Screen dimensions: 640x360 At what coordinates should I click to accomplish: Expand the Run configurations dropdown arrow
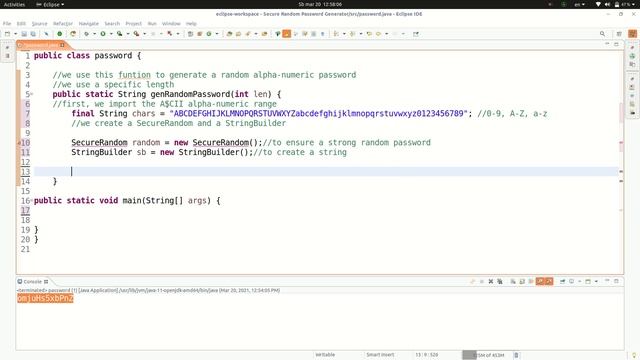coord(111,34)
